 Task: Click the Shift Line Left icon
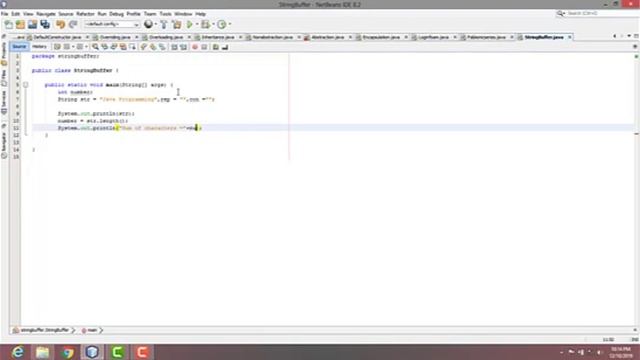pyautogui.click(x=174, y=47)
